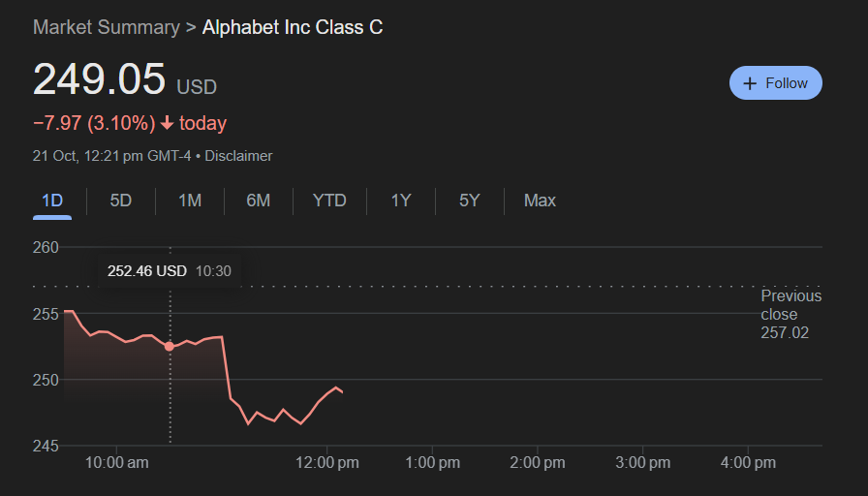The image size is (868, 496).
Task: Click the Previous close 257.02 label
Action: click(791, 315)
